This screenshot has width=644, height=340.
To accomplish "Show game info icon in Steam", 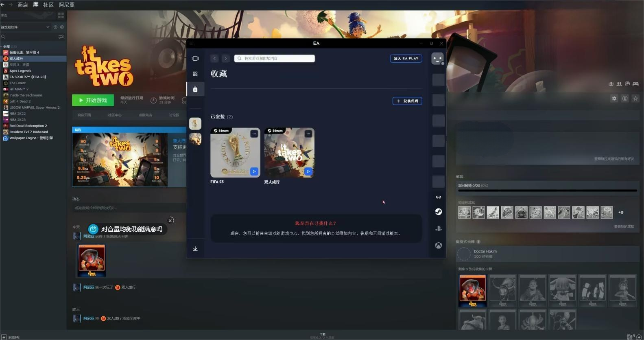I will [625, 99].
